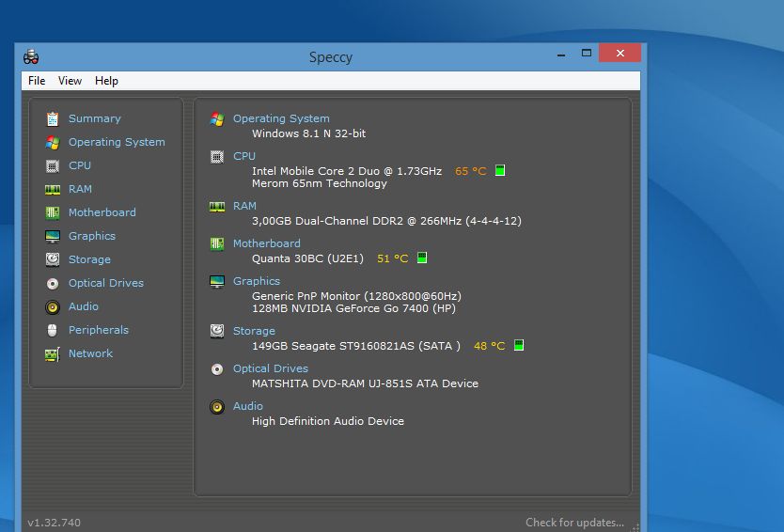This screenshot has height=532, width=784.
Task: Click 128MB NVIDIA GeForce Go 7400 text
Action: coord(353,308)
